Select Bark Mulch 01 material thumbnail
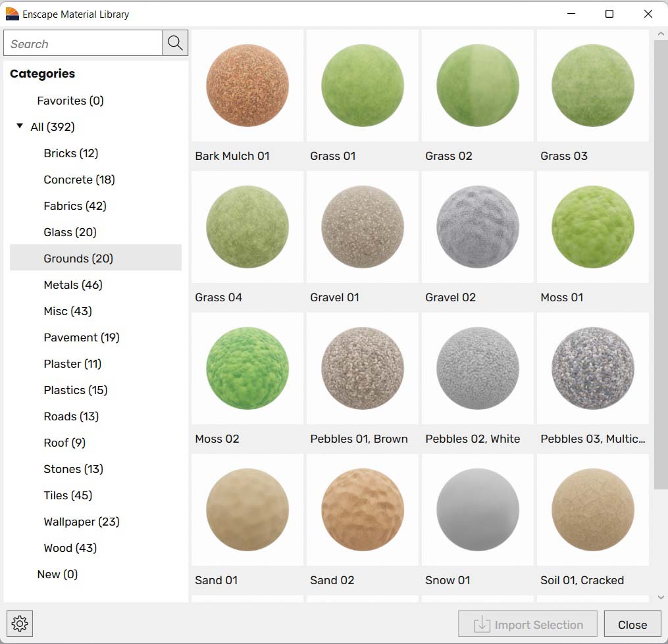The height and width of the screenshot is (644, 668). [247, 85]
